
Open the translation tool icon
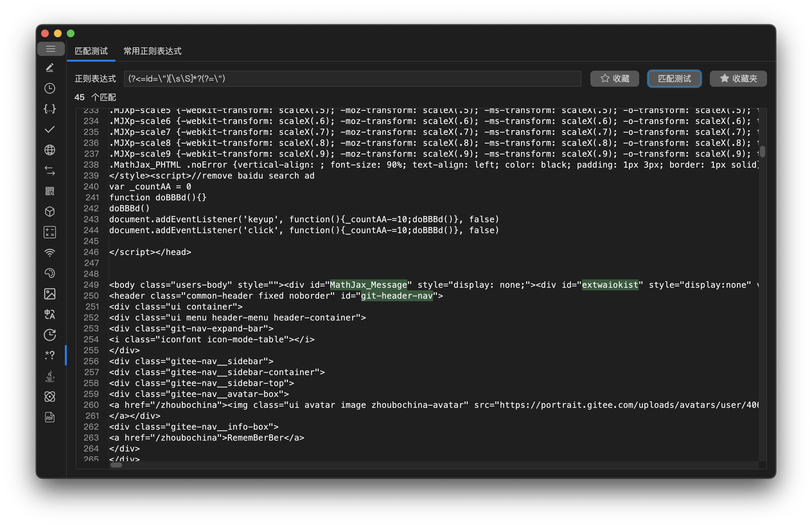[50, 314]
